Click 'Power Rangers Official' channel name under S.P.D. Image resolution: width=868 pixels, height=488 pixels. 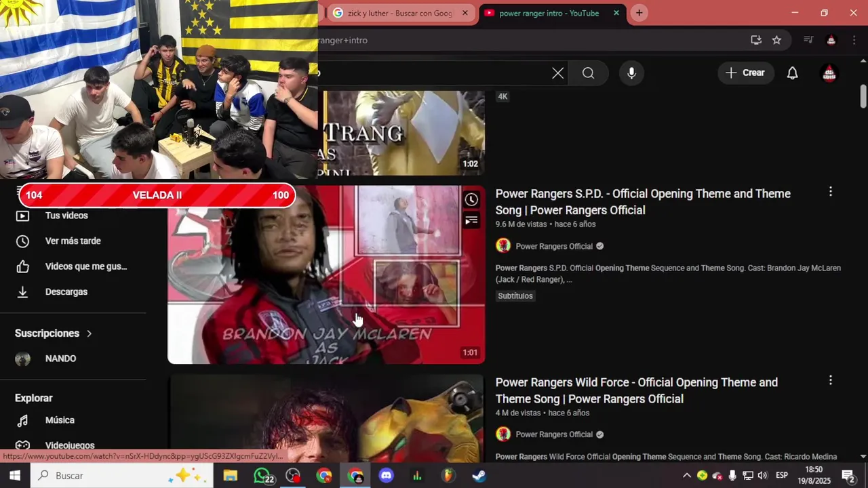click(x=554, y=246)
